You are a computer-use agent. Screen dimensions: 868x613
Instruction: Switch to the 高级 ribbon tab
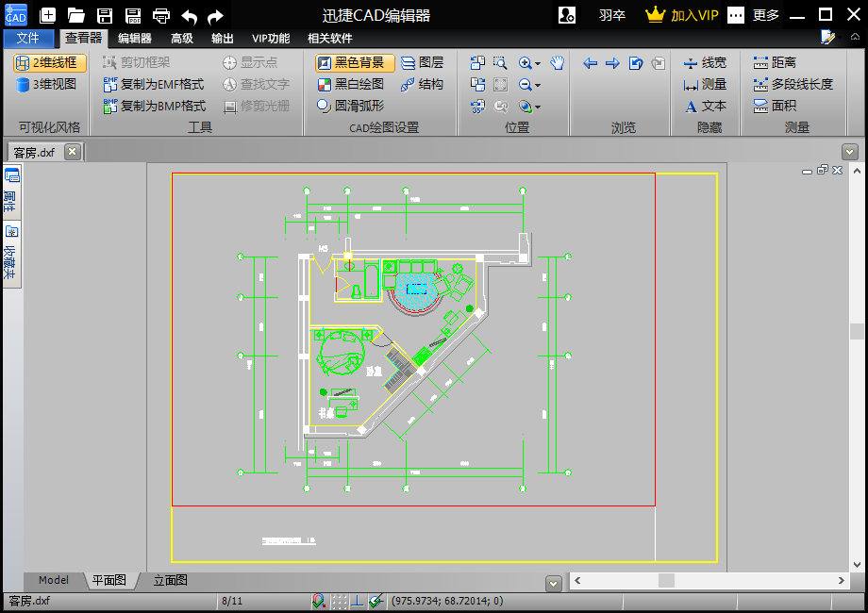point(182,38)
